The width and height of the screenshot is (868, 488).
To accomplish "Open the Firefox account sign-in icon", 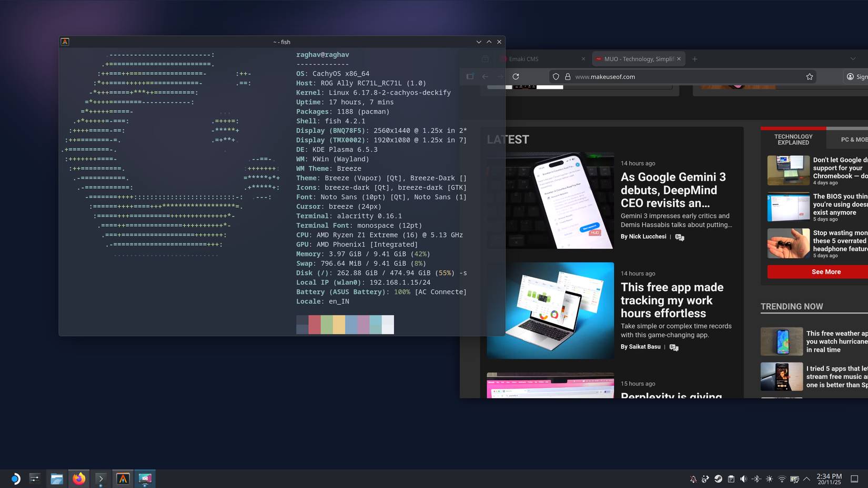I will [852, 76].
